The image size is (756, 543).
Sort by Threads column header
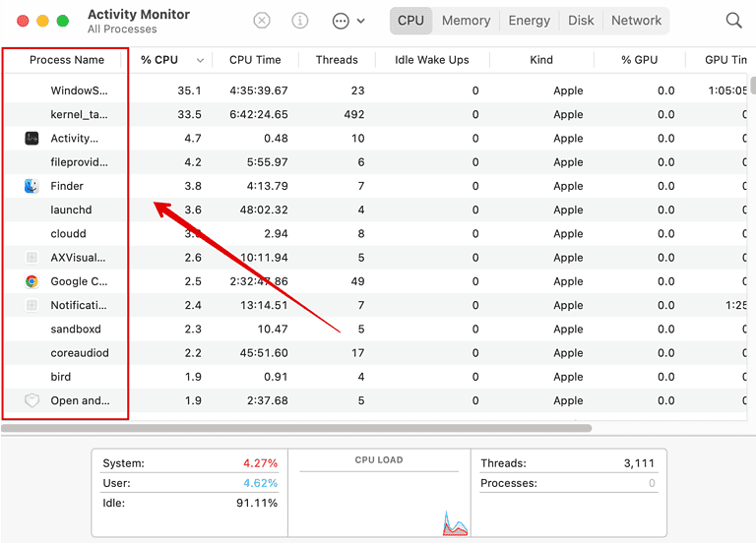point(337,60)
